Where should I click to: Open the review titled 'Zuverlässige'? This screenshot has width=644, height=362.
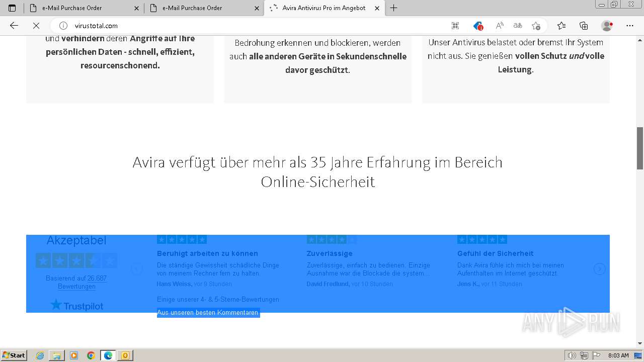click(x=330, y=253)
